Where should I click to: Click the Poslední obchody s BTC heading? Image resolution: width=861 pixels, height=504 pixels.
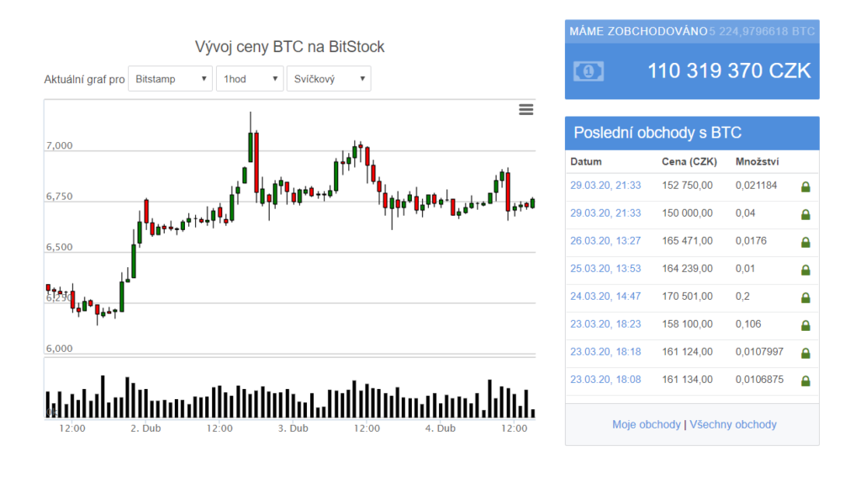click(x=658, y=133)
